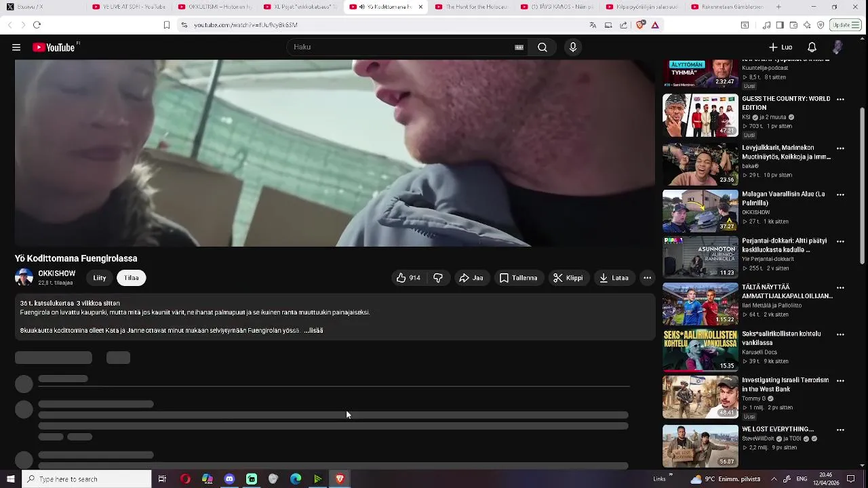The width and height of the screenshot is (868, 488).
Task: Start voice search with microphone icon
Action: click(x=573, y=47)
